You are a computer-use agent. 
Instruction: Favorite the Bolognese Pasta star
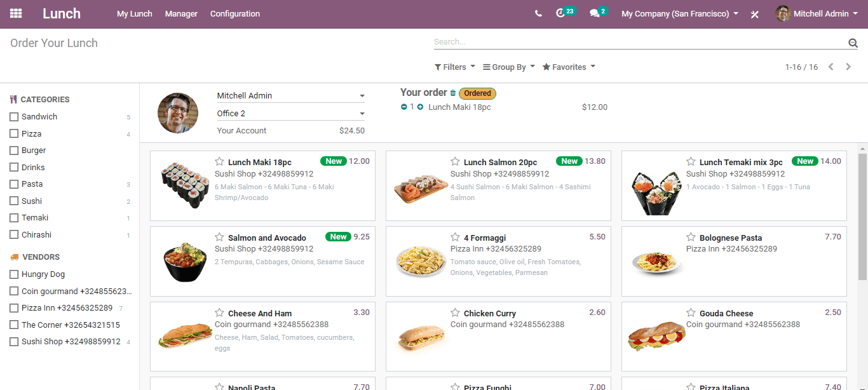[691, 237]
